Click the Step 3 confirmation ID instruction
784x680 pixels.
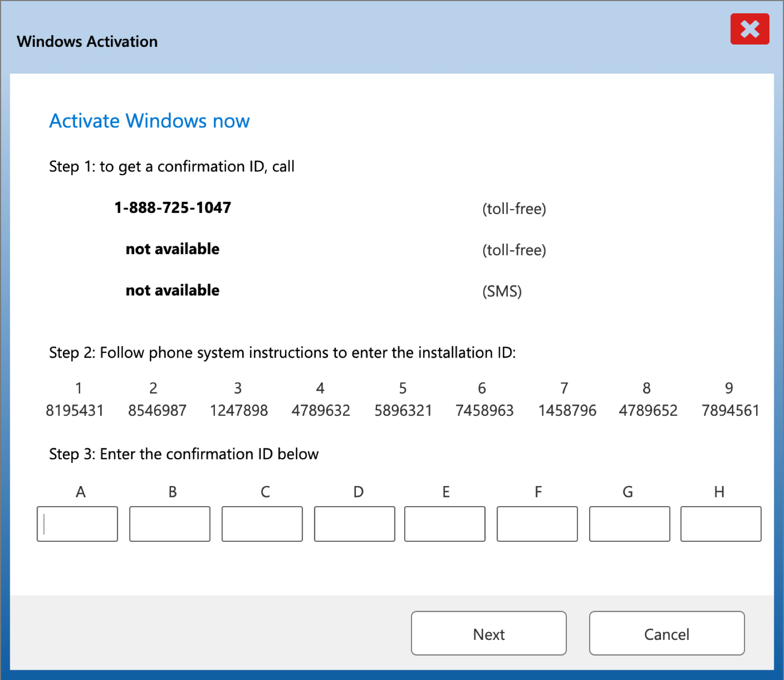pyautogui.click(x=184, y=454)
